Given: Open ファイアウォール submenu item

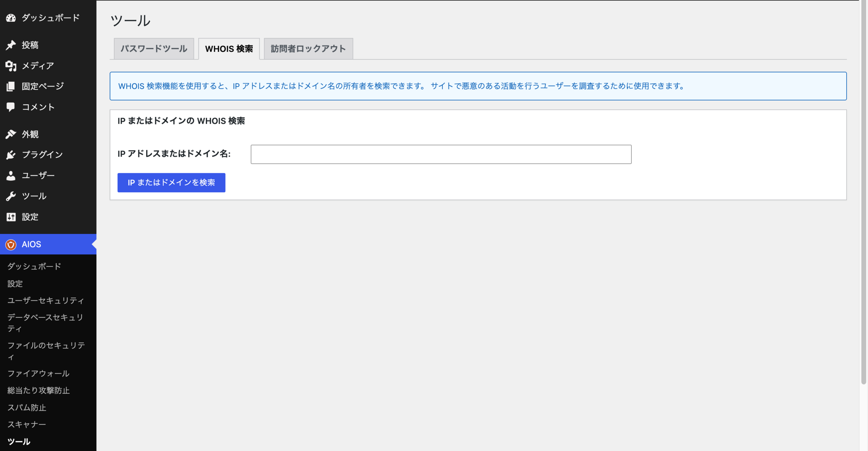Looking at the screenshot, I should [x=38, y=374].
